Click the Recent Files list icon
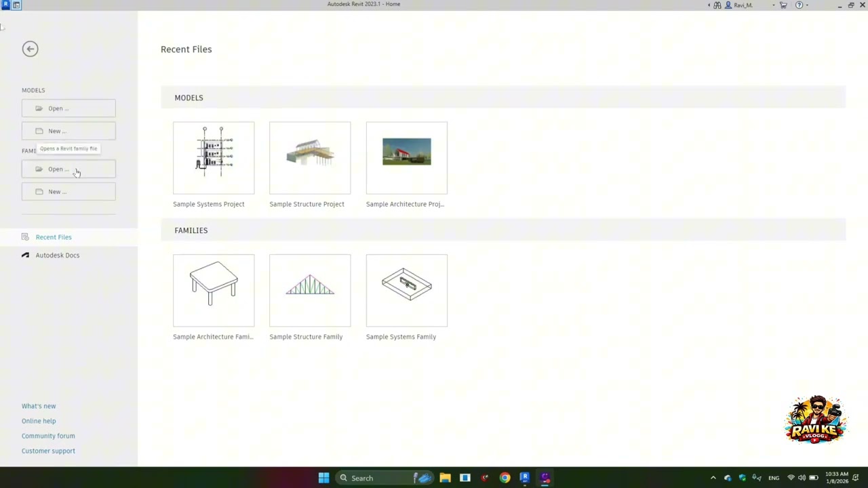Image resolution: width=868 pixels, height=488 pixels. (25, 237)
